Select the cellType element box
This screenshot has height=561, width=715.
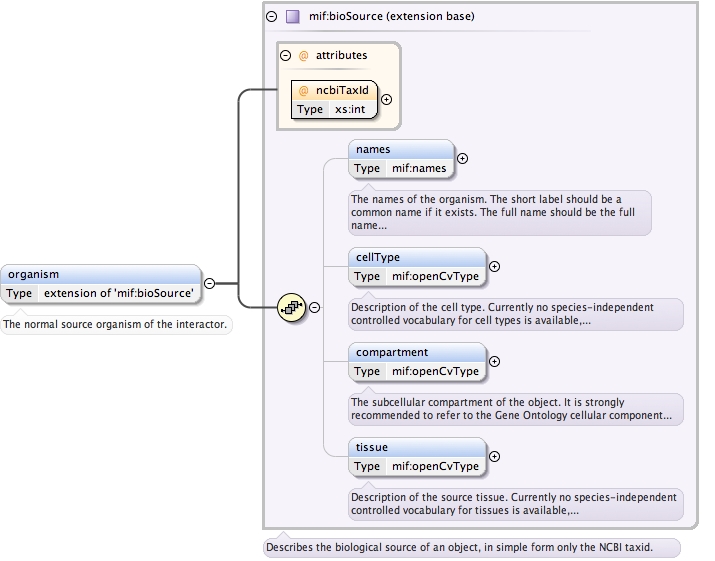point(417,257)
